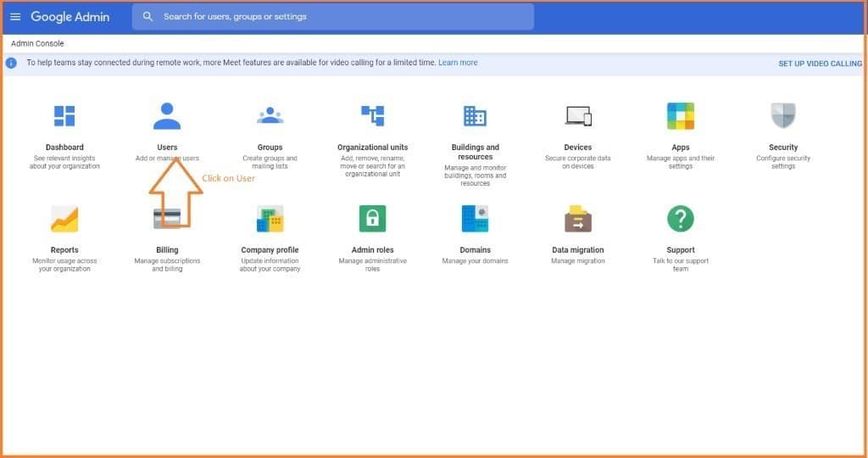Focus the search users, groups or settings field
The height and width of the screenshot is (458, 868).
tap(339, 17)
